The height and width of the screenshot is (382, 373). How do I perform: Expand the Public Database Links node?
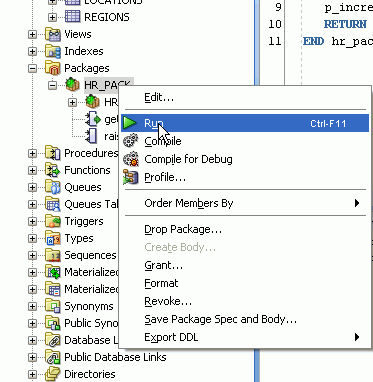coord(33,357)
